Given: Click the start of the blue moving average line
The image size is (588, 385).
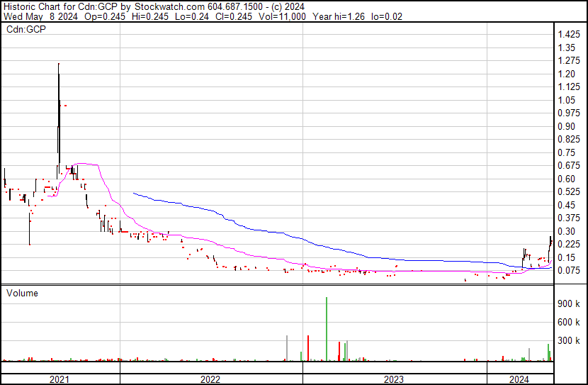Looking at the screenshot, I should [x=134, y=193].
